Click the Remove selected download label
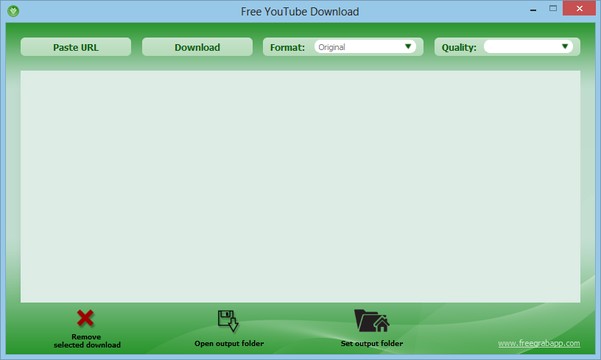This screenshot has height=360, width=601. [x=87, y=341]
